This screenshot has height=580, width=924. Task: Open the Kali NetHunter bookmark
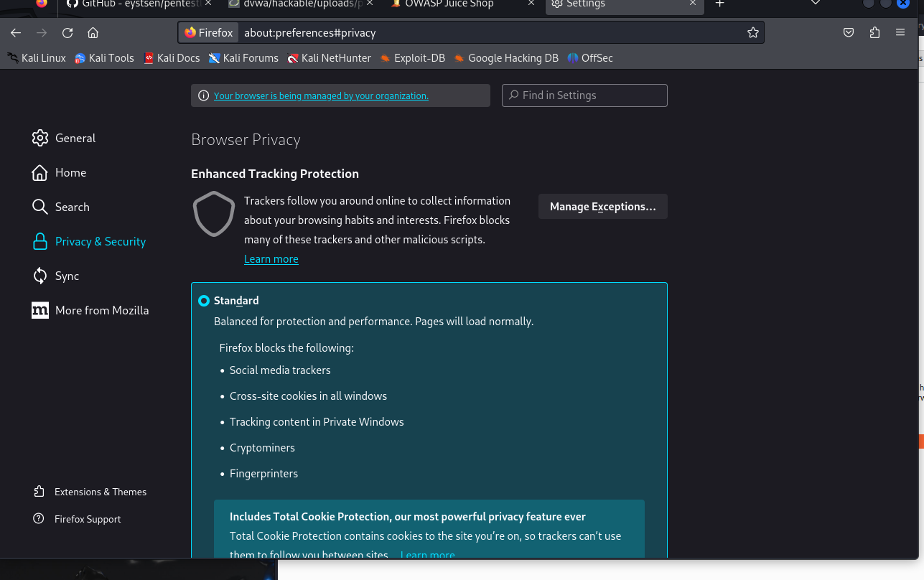(x=329, y=58)
